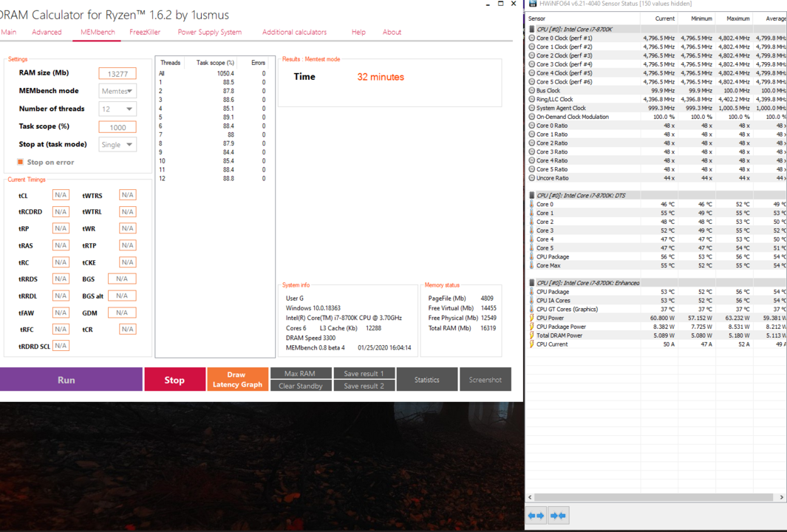Click the clock icon beside Bus Clock
Viewport: 787px width, 532px height.
(532, 91)
